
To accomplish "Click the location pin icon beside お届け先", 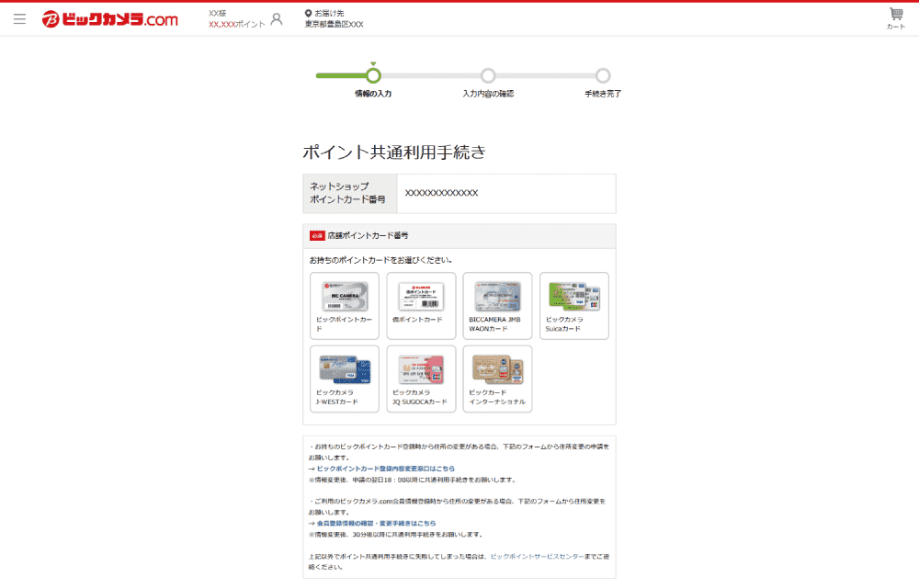I will coord(309,12).
